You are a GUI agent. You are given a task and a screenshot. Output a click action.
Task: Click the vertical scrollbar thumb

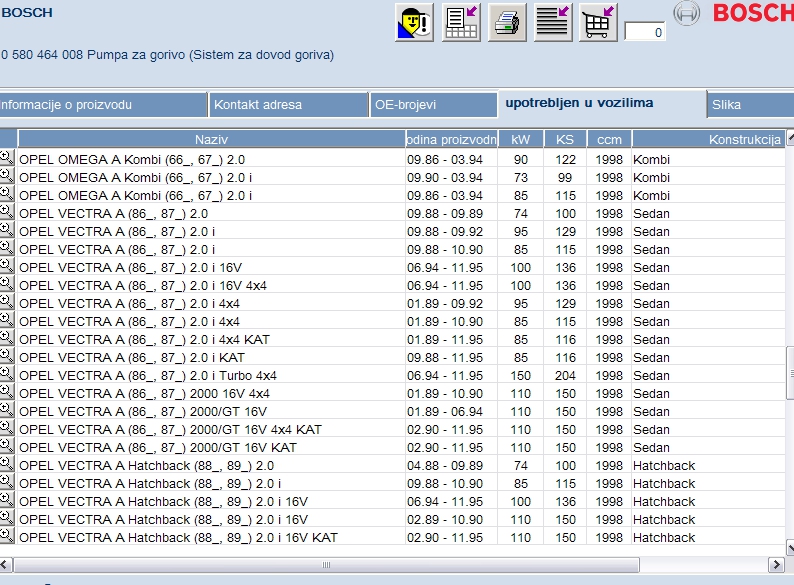point(790,373)
